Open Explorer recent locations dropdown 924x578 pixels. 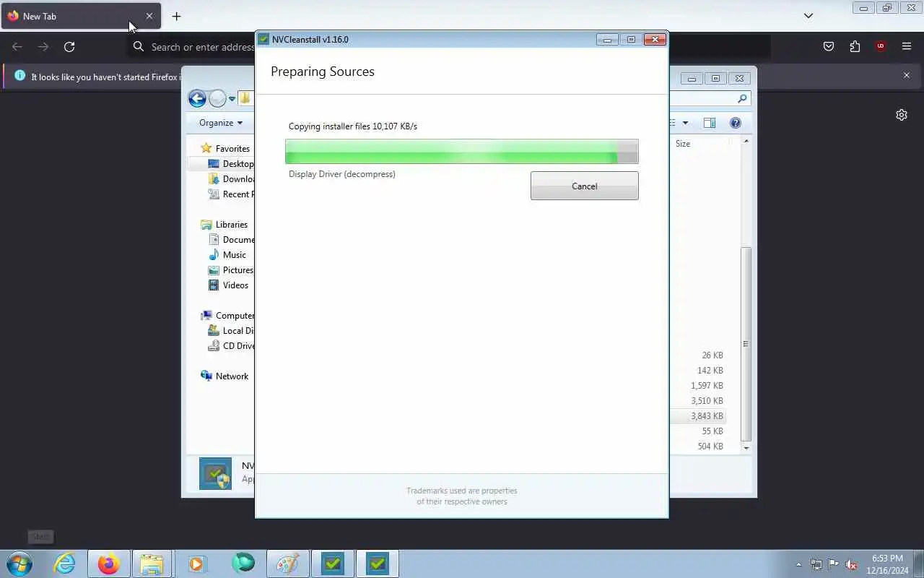(232, 99)
